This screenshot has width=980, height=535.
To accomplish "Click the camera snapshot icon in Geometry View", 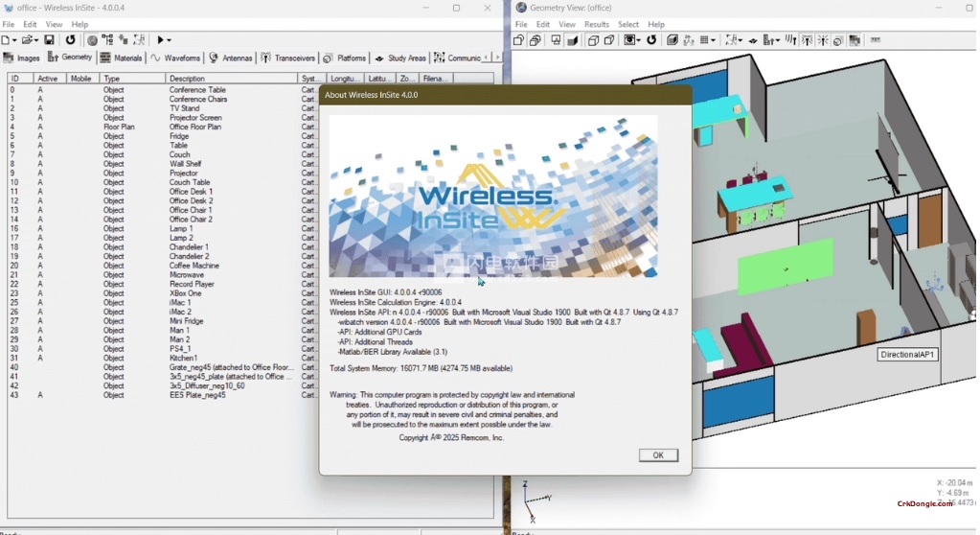I will click(x=629, y=40).
